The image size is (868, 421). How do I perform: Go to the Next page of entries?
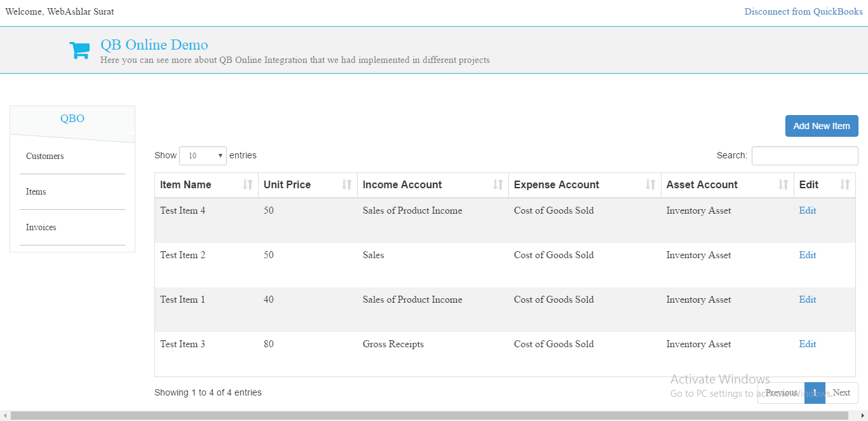point(841,393)
